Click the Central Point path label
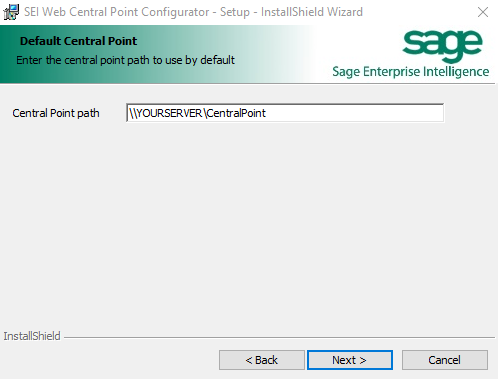The image size is (498, 379). [56, 113]
